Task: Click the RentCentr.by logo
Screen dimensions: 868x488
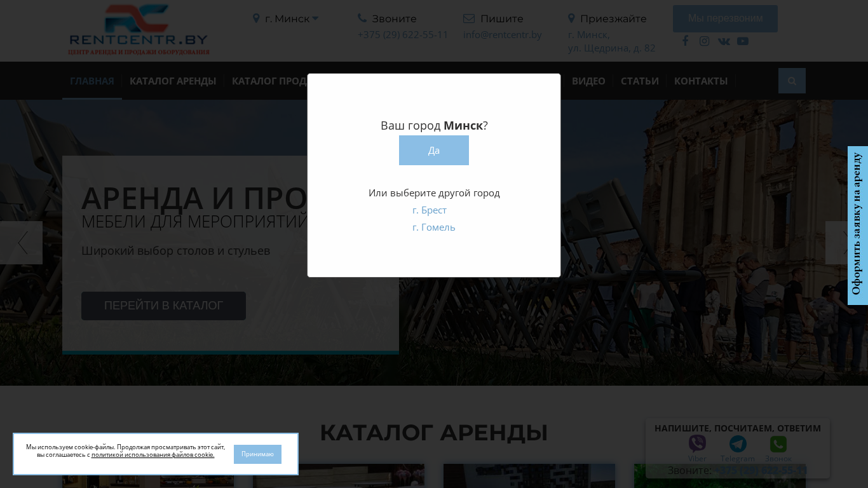Action: pos(139,30)
